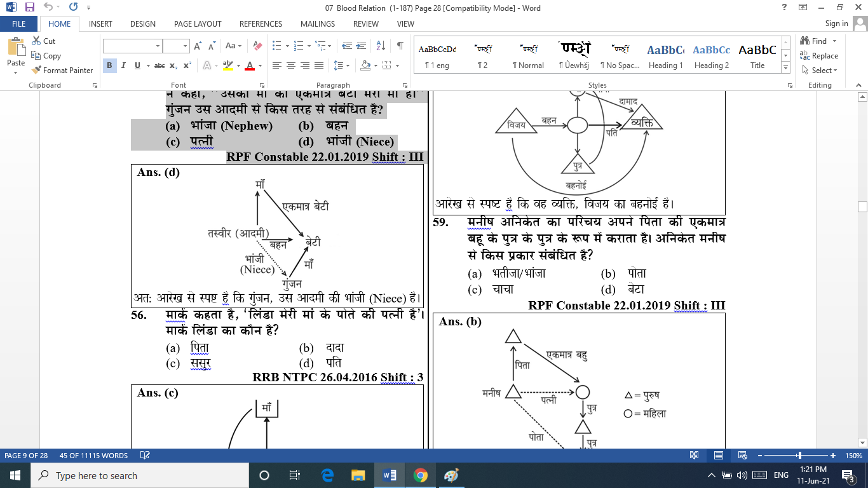Save the document from Quick Access Toolbar

(x=30, y=8)
